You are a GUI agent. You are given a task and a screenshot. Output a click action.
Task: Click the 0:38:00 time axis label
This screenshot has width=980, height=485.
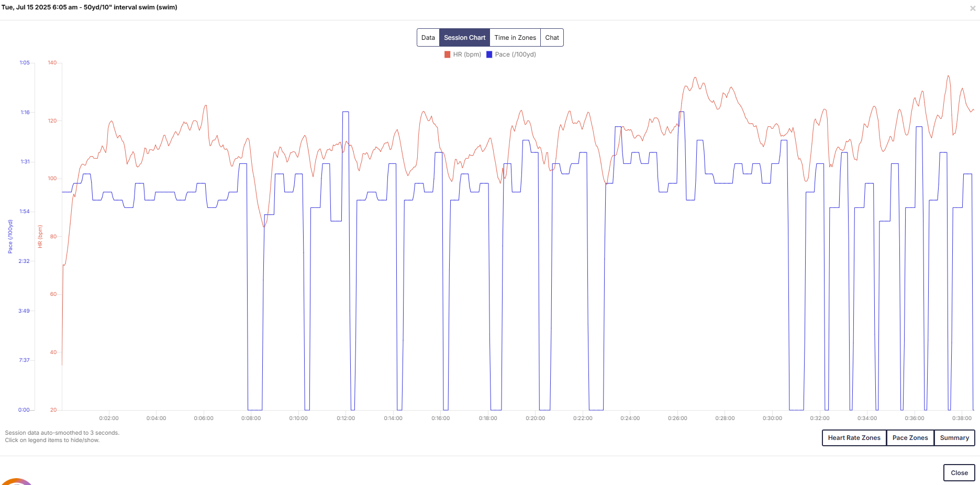[962, 418]
